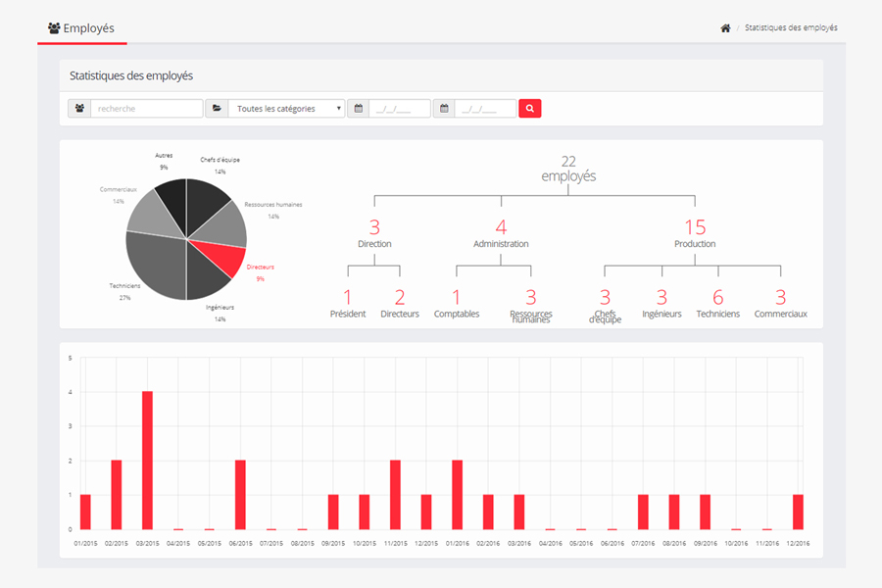Select the tall bar for 03/2015
Viewport: 882px width, 588px height.
pos(144,459)
